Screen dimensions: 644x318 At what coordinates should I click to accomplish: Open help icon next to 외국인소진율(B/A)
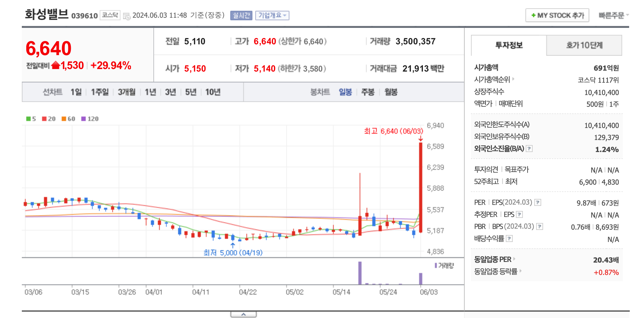click(529, 149)
